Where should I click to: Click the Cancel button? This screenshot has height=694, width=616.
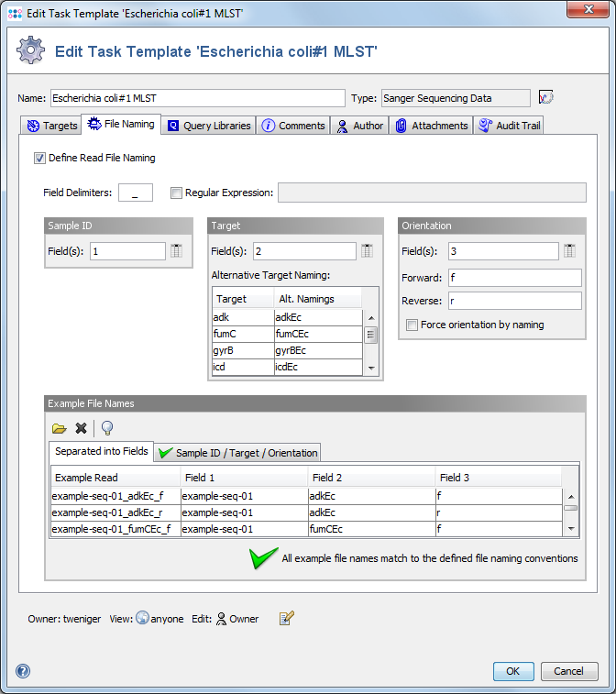pos(569,671)
